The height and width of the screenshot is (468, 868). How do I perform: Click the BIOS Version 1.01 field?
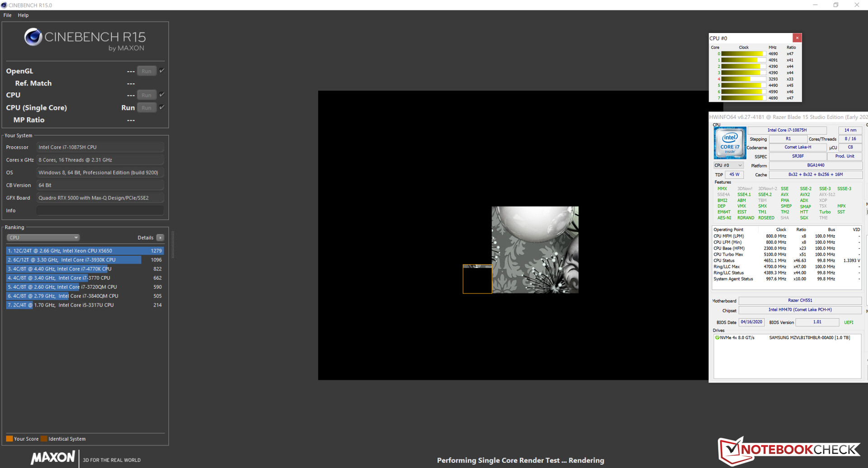click(817, 322)
